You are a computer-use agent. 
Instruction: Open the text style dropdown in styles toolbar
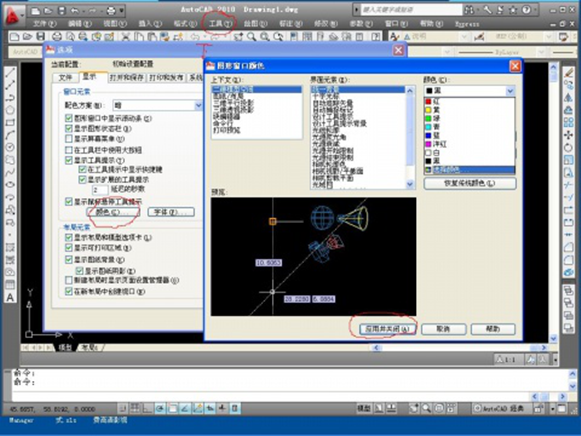[464, 36]
